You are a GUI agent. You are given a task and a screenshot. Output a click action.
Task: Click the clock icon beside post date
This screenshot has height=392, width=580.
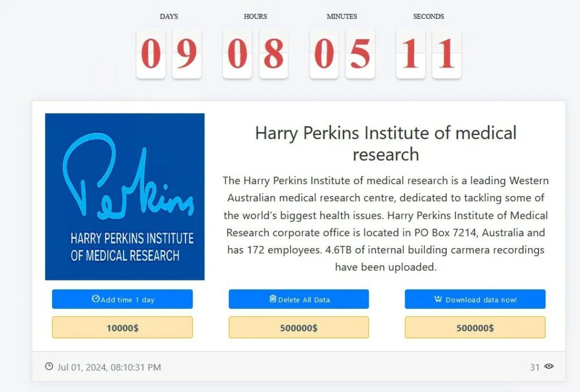tap(49, 366)
